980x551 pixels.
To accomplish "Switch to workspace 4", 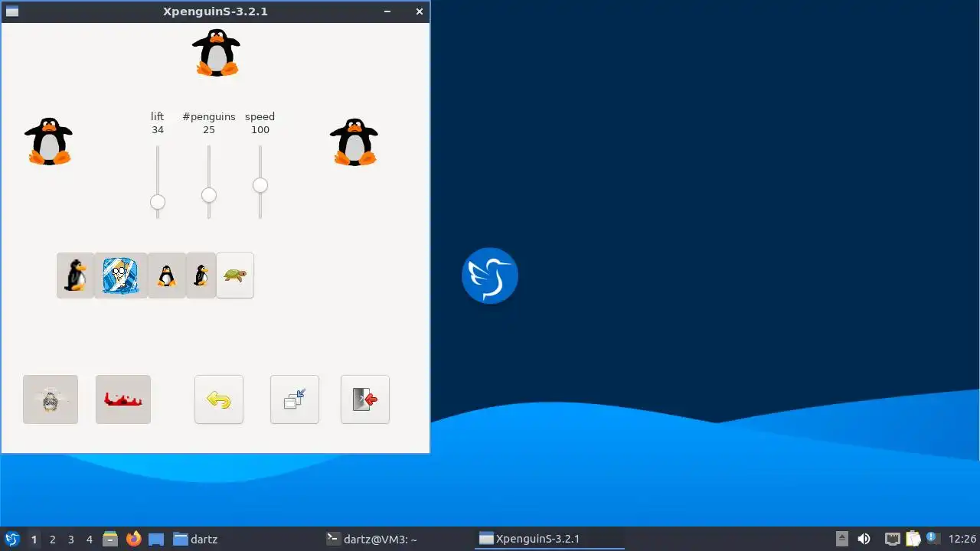I will [90, 540].
